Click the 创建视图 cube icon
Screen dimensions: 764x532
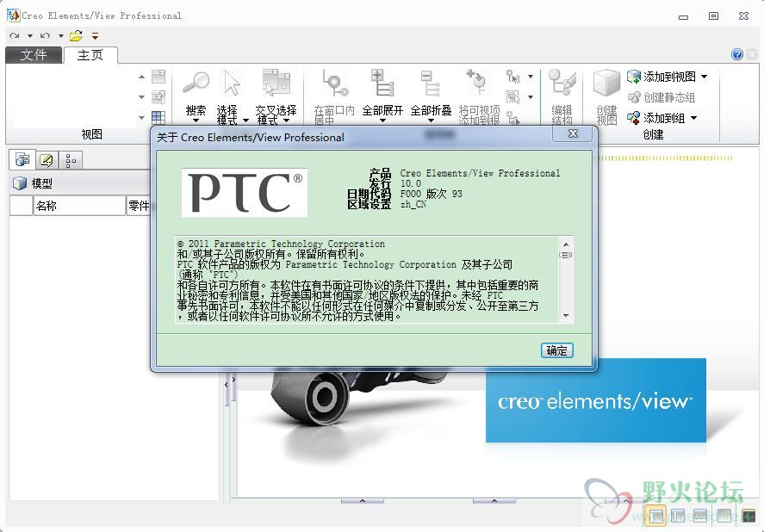pyautogui.click(x=606, y=83)
